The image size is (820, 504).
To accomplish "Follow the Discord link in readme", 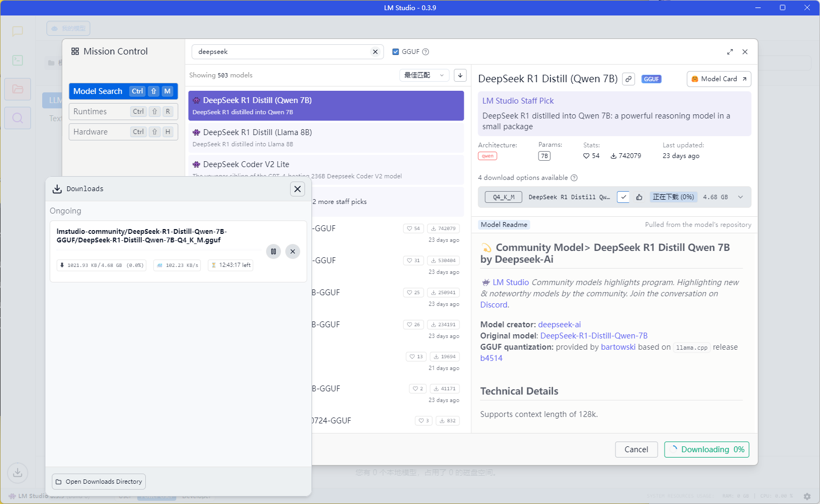I will point(494,305).
